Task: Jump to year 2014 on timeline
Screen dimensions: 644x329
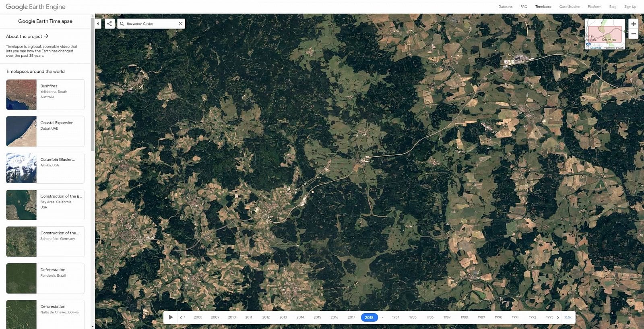Action: click(x=300, y=317)
